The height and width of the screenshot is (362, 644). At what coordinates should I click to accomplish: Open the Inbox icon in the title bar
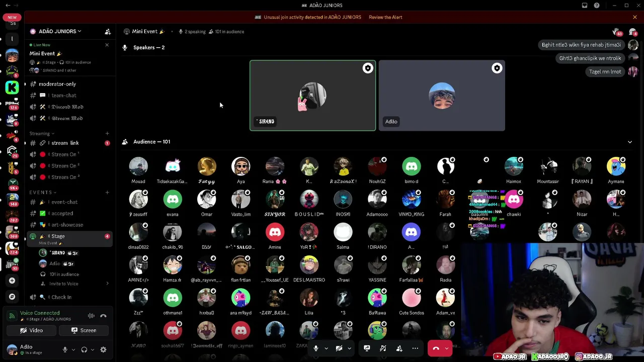point(585,6)
